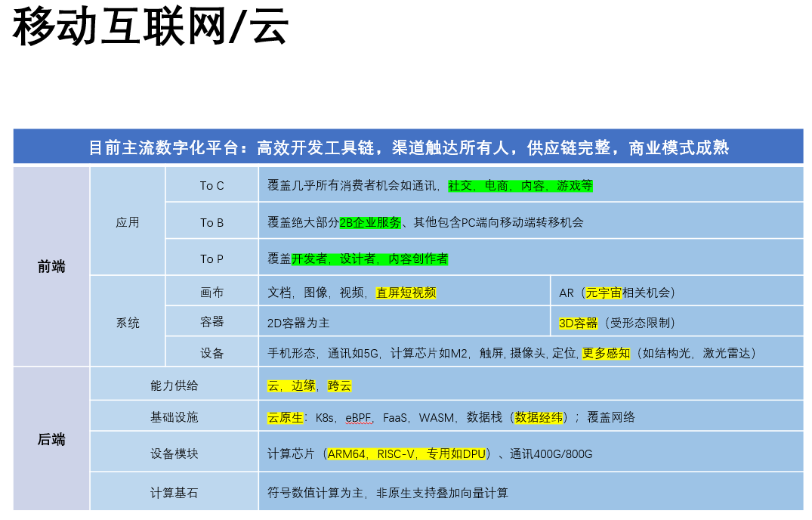The image size is (812, 520).
Task: Select the blue header row about 目前主流数字化平台
Action: click(x=408, y=147)
